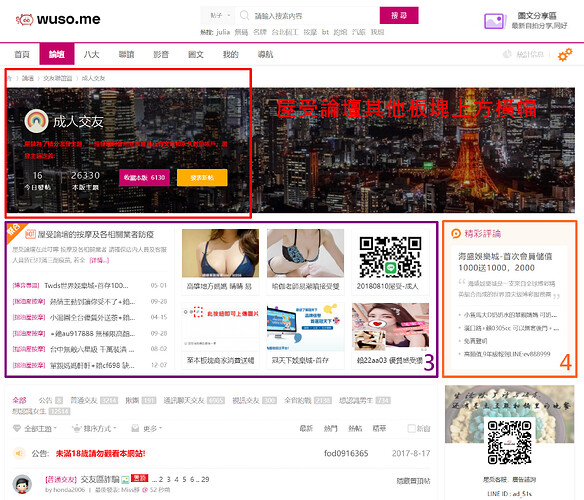Screen dimensions: 584x500
Task: Expand the 更多 dropdown
Action: coord(153,428)
